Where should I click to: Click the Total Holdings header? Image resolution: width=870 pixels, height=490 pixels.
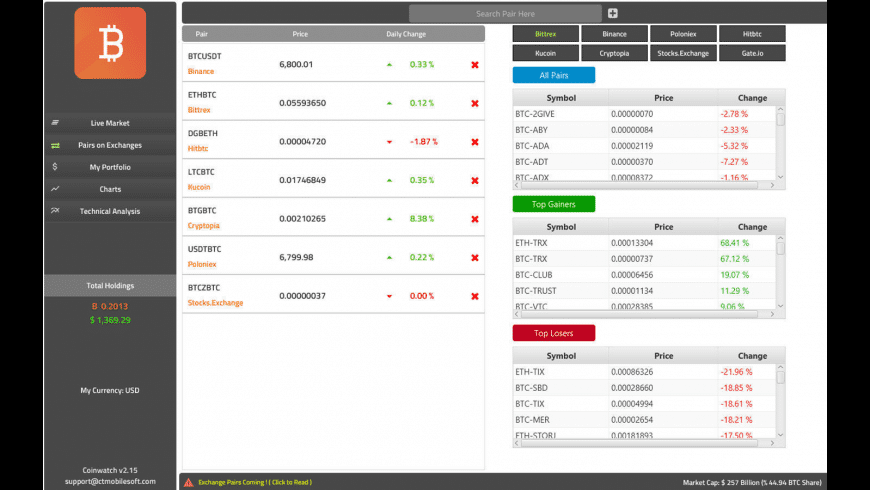point(110,285)
